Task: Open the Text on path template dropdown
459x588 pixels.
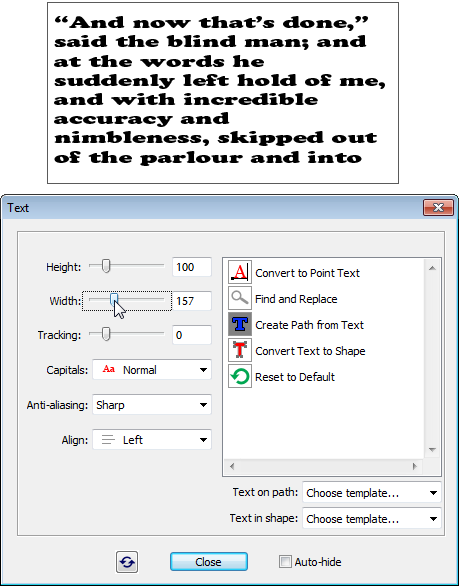Action: [x=372, y=492]
